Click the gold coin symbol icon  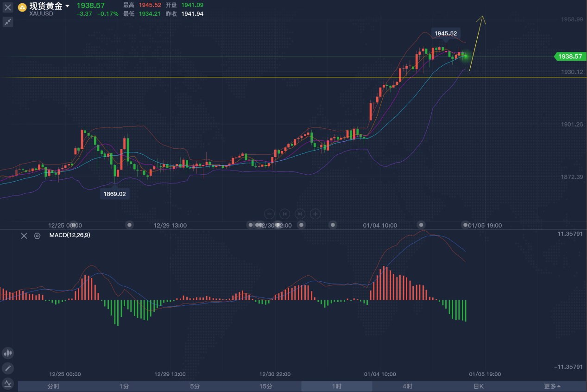[x=22, y=7]
